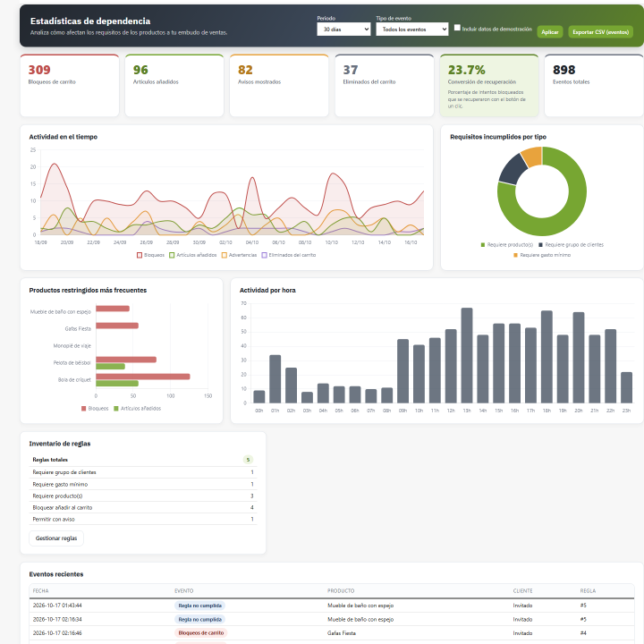Click the 'Bloquear añadir al carrito' row

coord(143,507)
